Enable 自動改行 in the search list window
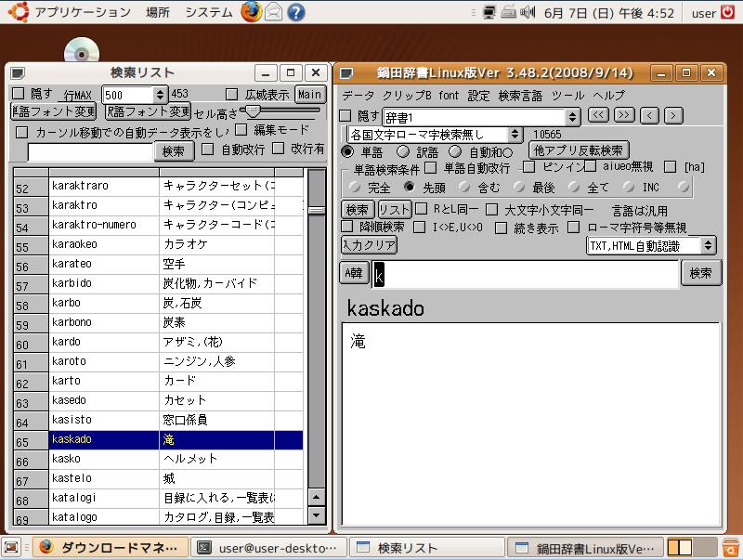This screenshot has width=743, height=560. point(207,150)
